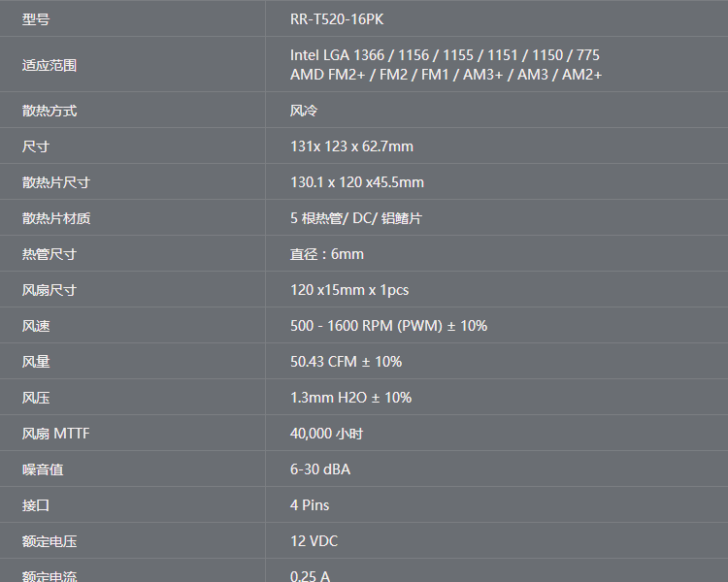Click the 120 x15mm x 1pcs fan size
The height and width of the screenshot is (582, 728).
[x=349, y=290]
